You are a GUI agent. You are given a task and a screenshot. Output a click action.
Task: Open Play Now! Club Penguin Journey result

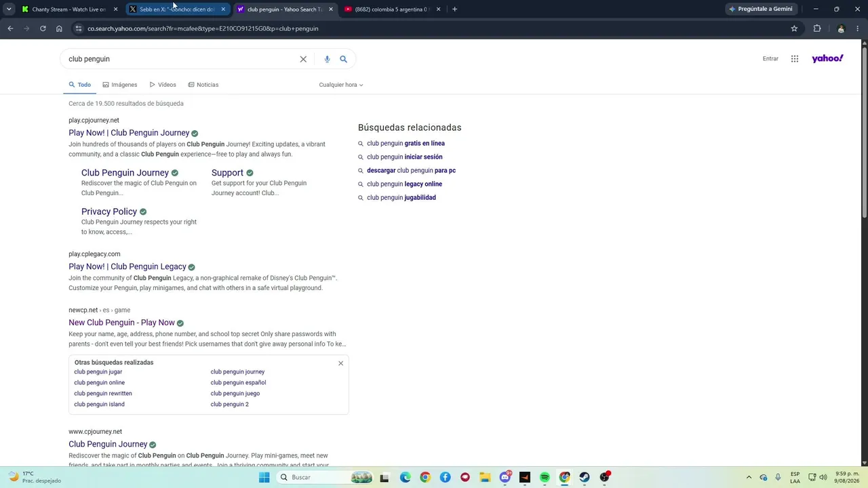pos(129,133)
